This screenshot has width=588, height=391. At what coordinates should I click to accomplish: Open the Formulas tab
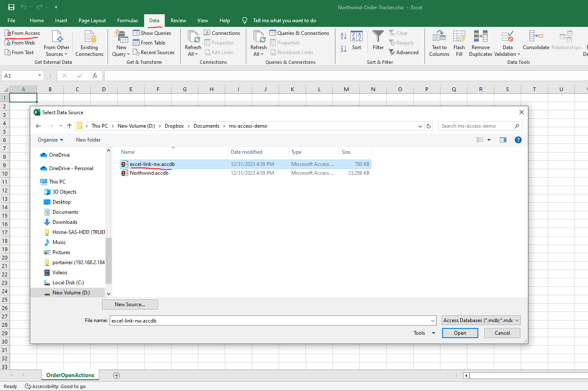coord(127,21)
